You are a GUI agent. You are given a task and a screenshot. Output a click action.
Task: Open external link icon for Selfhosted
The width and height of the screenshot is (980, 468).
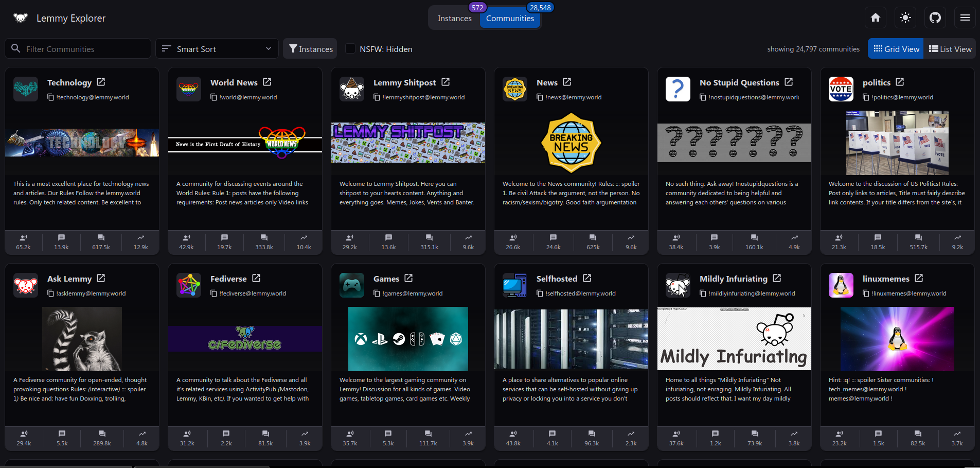tap(587, 278)
